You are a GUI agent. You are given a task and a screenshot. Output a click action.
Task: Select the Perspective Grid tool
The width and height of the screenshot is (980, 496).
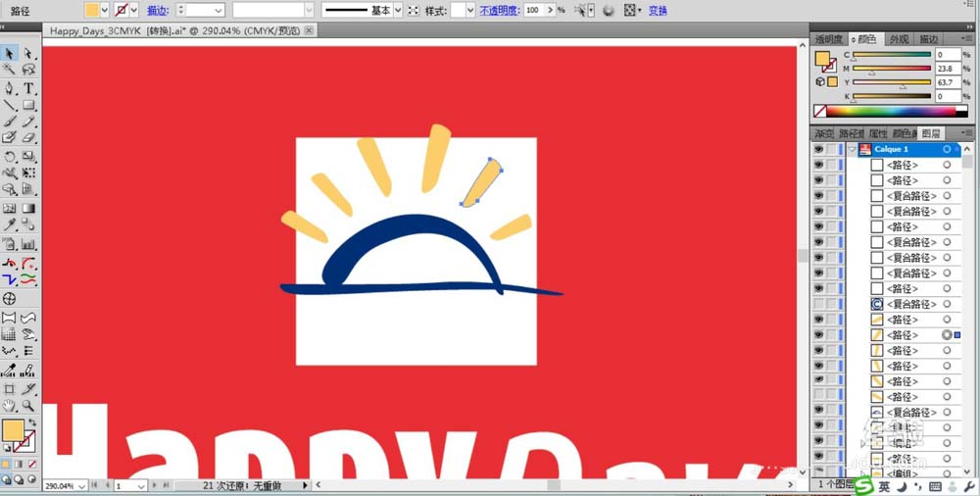coord(28,189)
